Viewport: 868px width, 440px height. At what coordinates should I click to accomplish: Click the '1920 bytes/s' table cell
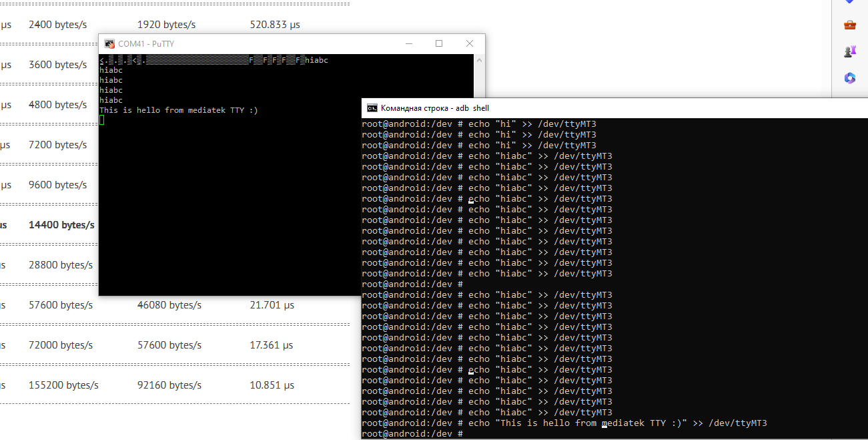pyautogui.click(x=166, y=25)
